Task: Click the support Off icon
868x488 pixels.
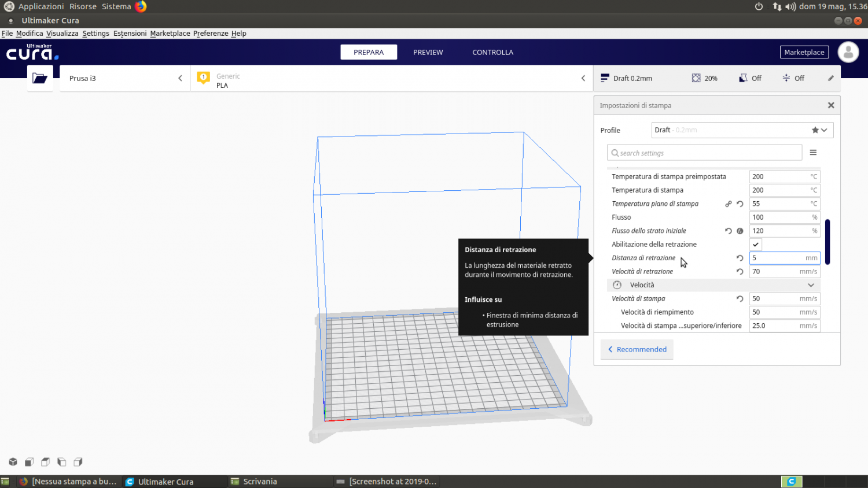Action: pos(743,78)
